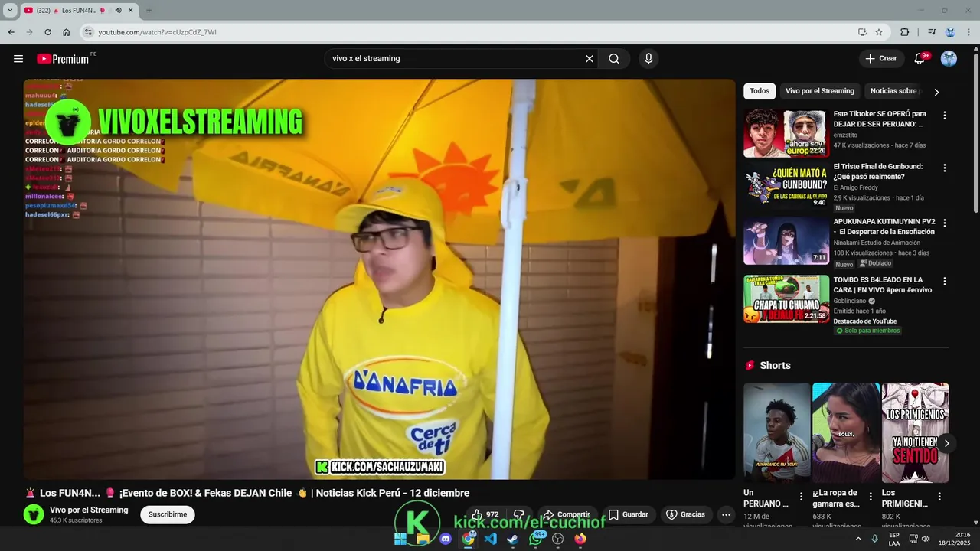The width and height of the screenshot is (980, 551).
Task: Click the Gracias button
Action: coord(686,515)
